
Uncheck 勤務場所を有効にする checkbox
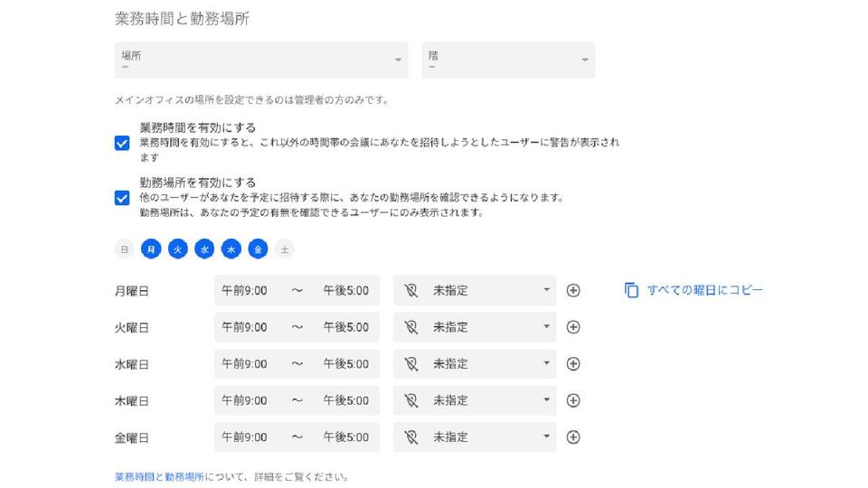click(122, 198)
